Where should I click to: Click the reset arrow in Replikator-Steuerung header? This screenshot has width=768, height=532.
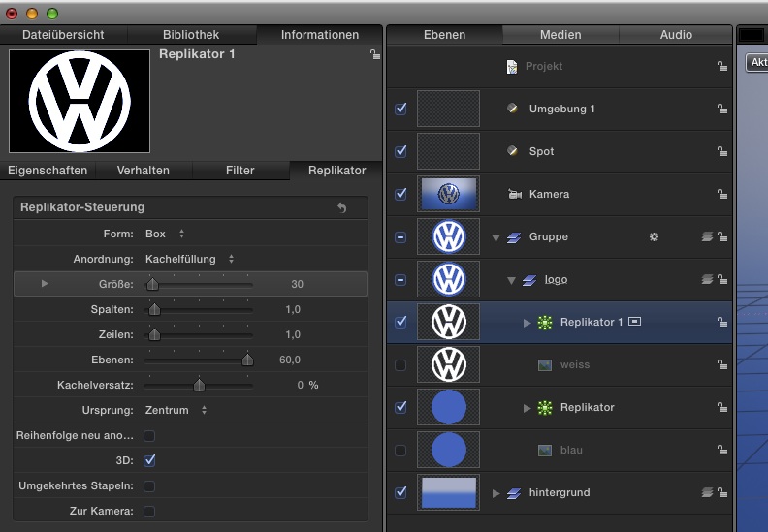tap(342, 208)
